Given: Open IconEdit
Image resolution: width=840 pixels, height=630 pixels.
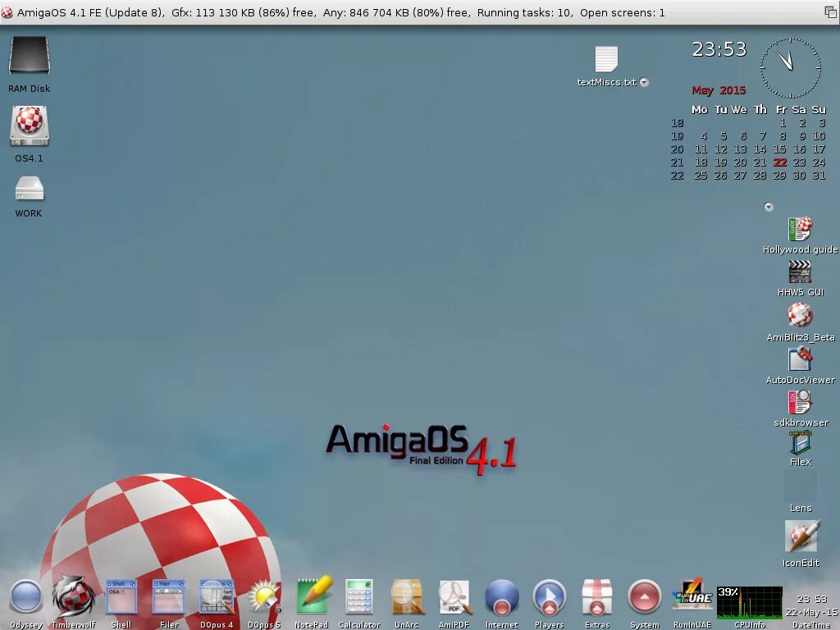Looking at the screenshot, I should point(801,536).
